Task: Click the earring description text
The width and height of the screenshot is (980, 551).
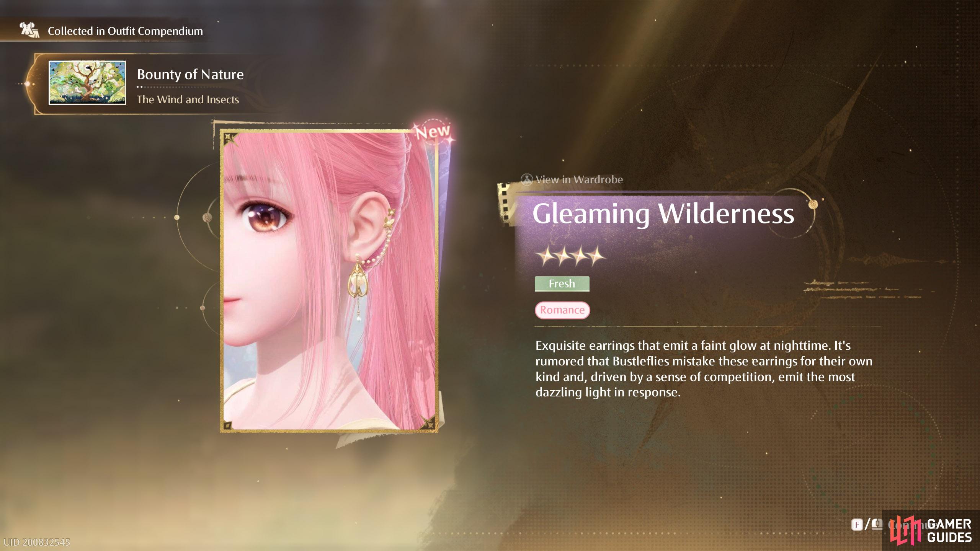Action: pos(704,369)
